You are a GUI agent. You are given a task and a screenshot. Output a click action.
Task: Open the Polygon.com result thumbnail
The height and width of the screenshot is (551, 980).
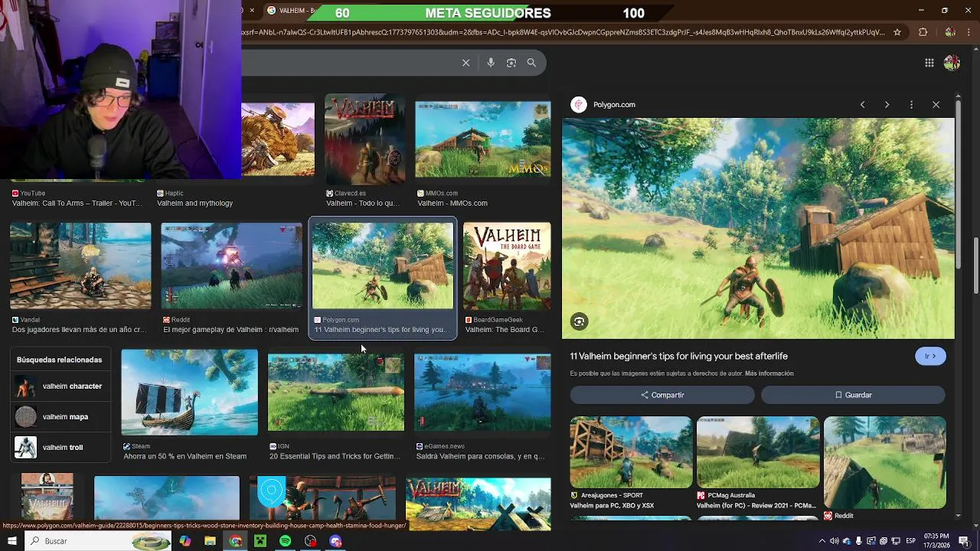[x=383, y=266]
